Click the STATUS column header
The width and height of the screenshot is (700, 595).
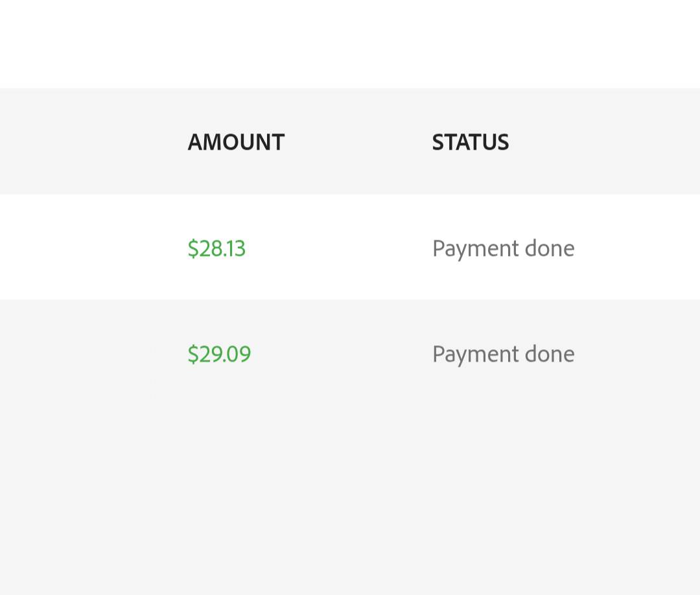(471, 142)
